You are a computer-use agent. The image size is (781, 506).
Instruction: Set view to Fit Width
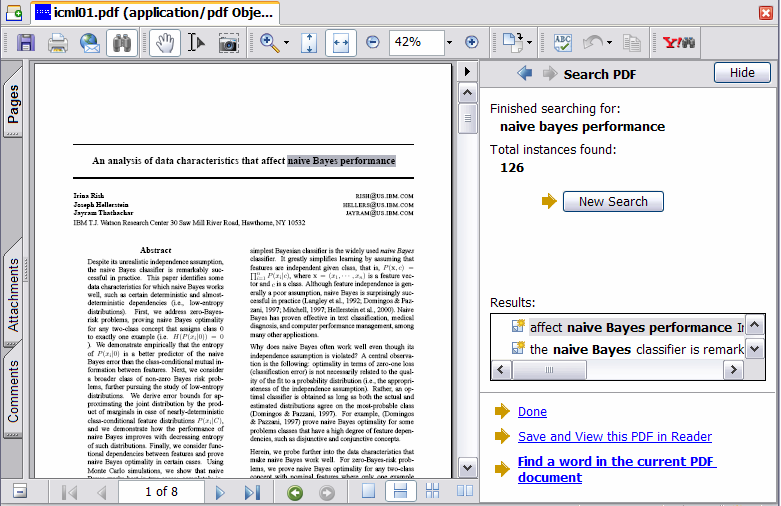341,43
